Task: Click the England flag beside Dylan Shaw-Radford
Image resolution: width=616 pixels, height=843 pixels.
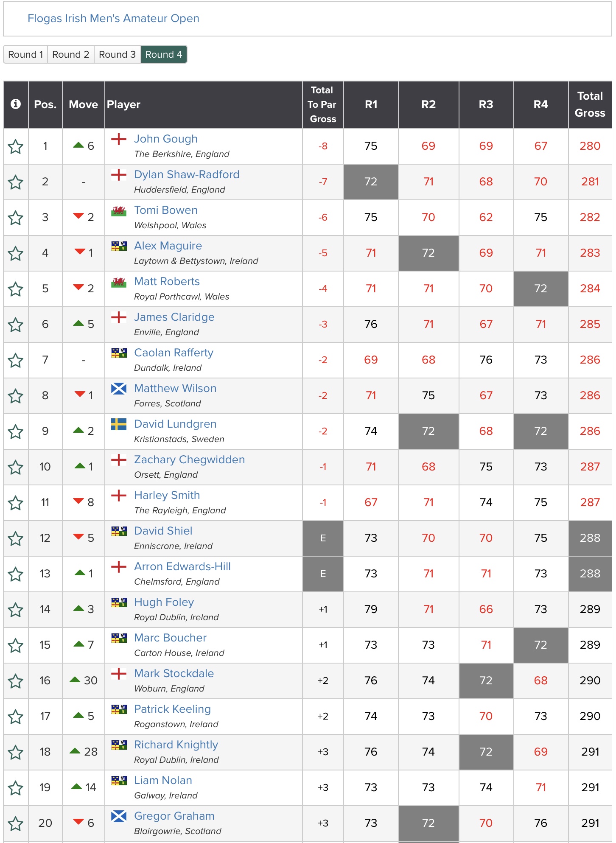Action: [x=119, y=175]
